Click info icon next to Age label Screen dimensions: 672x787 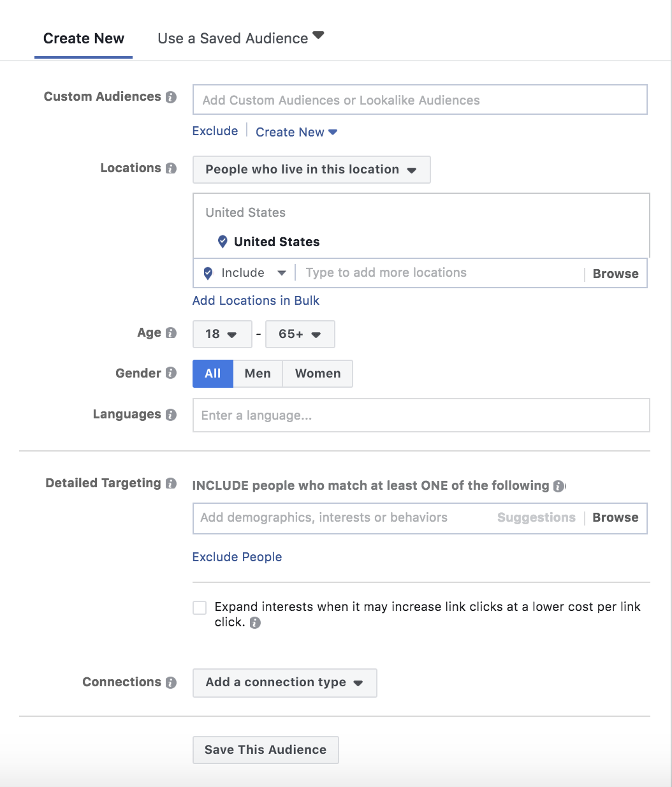pyautogui.click(x=171, y=333)
